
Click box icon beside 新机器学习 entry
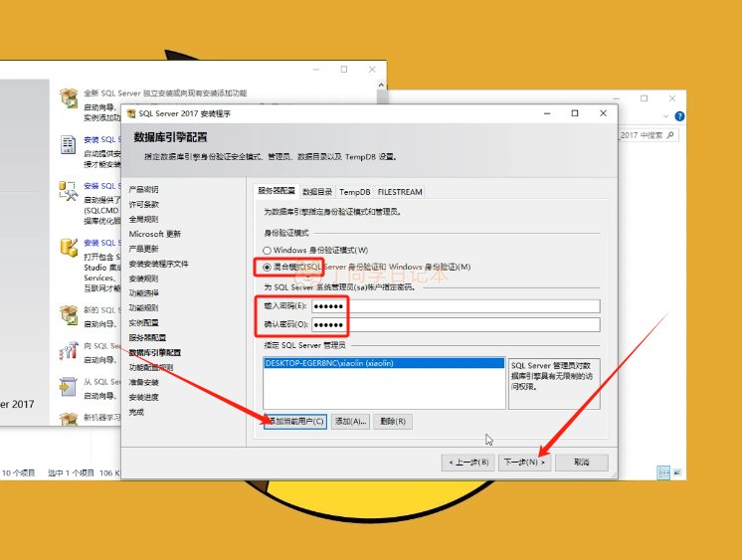tap(69, 419)
